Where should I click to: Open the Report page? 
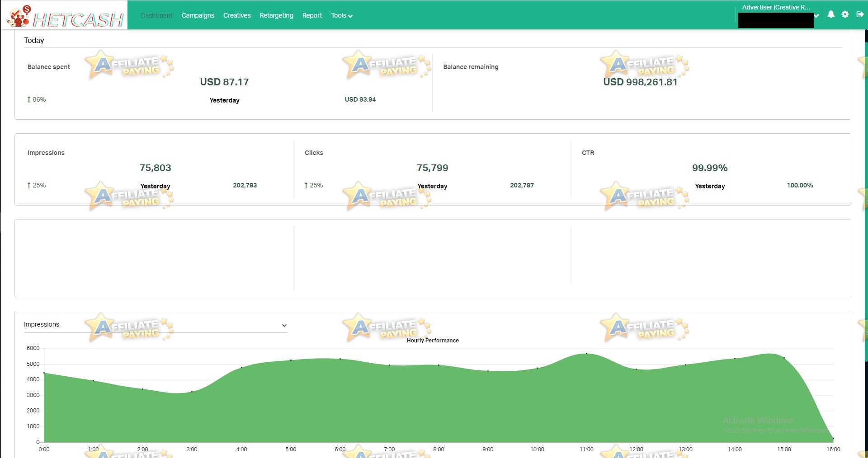[x=312, y=15]
